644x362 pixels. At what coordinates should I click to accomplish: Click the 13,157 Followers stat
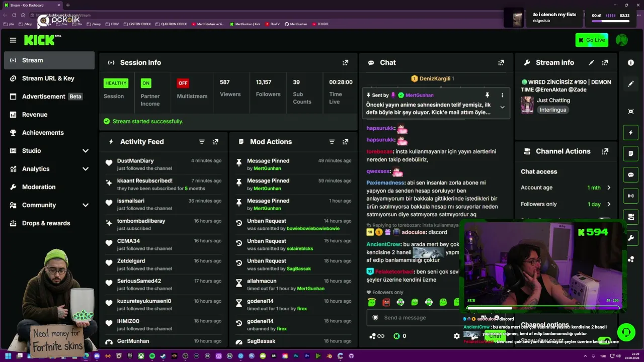click(x=268, y=87)
